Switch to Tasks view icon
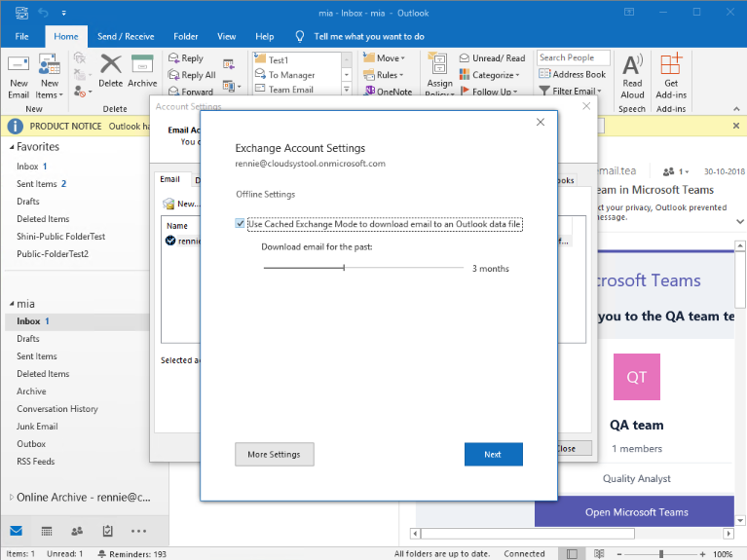This screenshot has width=747, height=560. coord(108,531)
